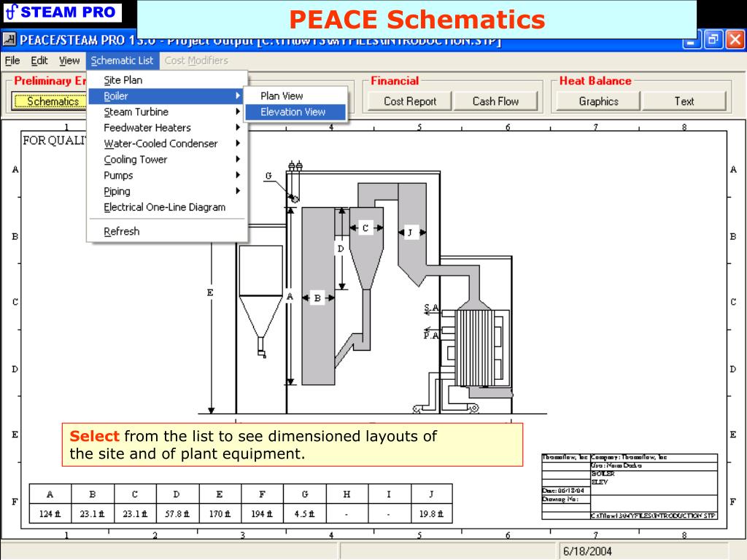Click the PEACE/STEAM PRO title bar app icon
The width and height of the screenshot is (747, 560).
pos(9,39)
